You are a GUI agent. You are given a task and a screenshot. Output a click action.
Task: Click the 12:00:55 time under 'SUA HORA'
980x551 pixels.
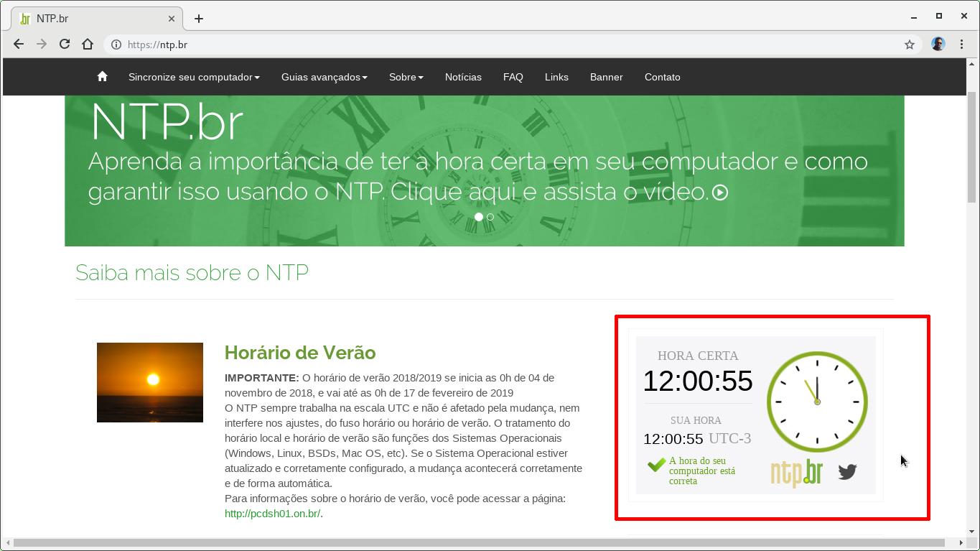(673, 439)
